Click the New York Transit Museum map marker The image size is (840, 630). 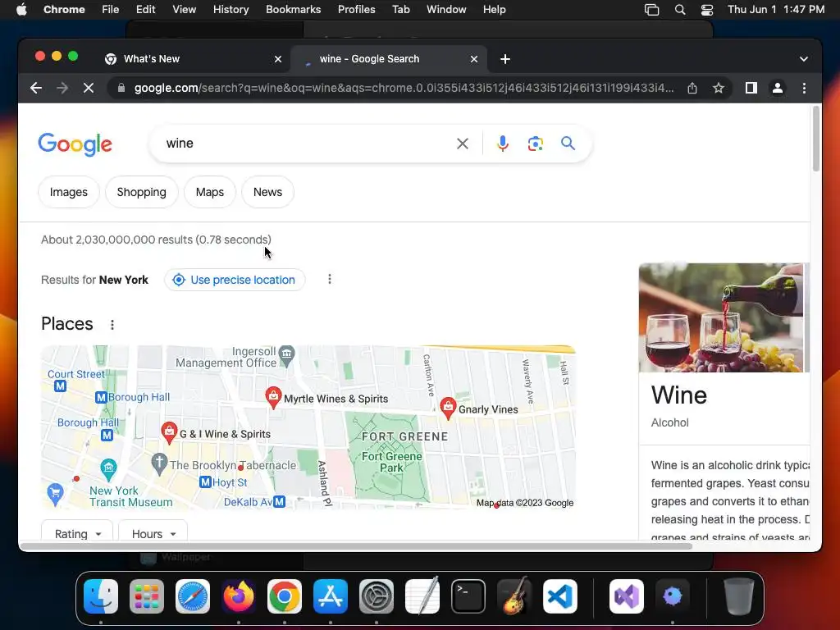(109, 469)
